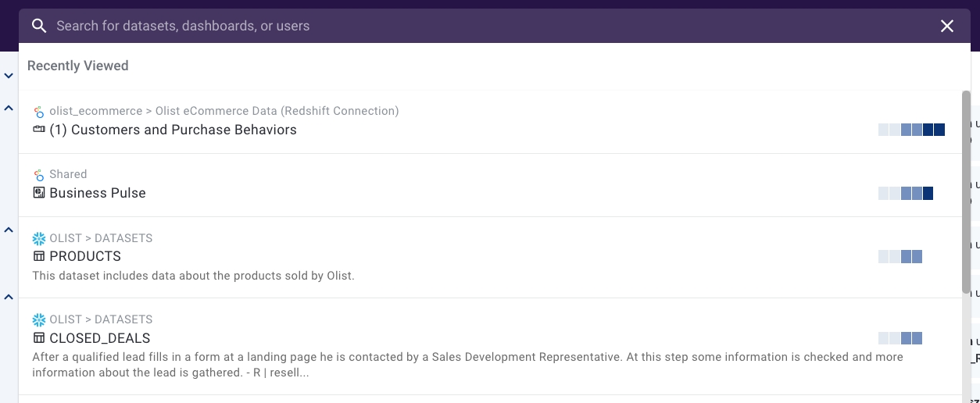Click the results list vertical scrollbar
Viewport: 980px width, 403px height.
click(966, 191)
